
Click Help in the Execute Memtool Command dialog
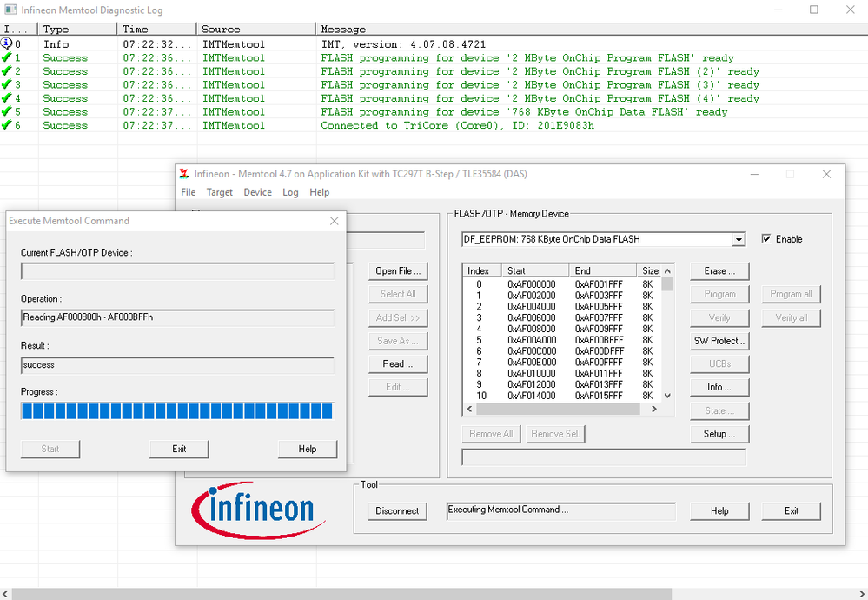[308, 449]
